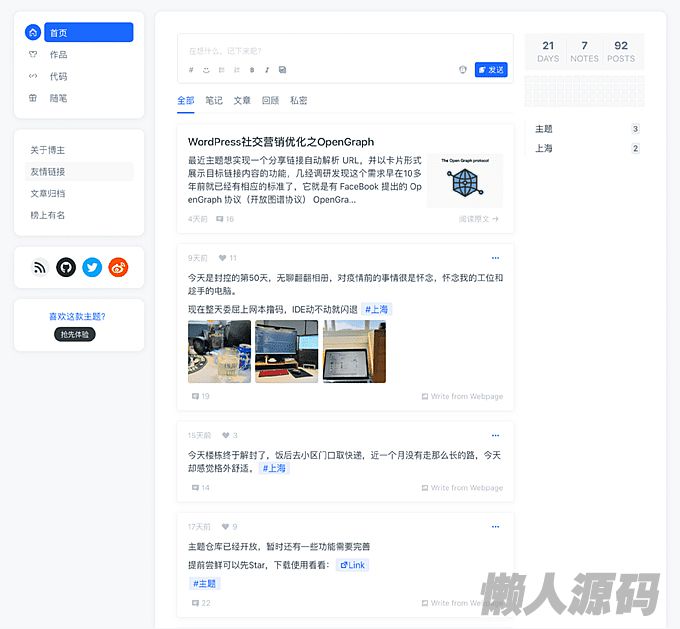The width and height of the screenshot is (680, 629).
Task: Click the 21 DAYS statistic
Action: click(x=548, y=52)
